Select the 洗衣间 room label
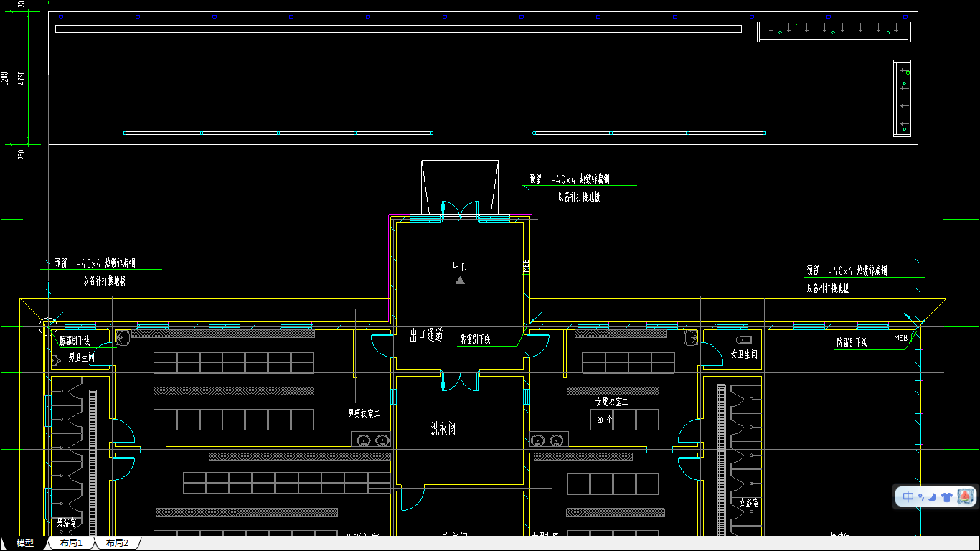Image resolution: width=980 pixels, height=551 pixels. point(443,429)
